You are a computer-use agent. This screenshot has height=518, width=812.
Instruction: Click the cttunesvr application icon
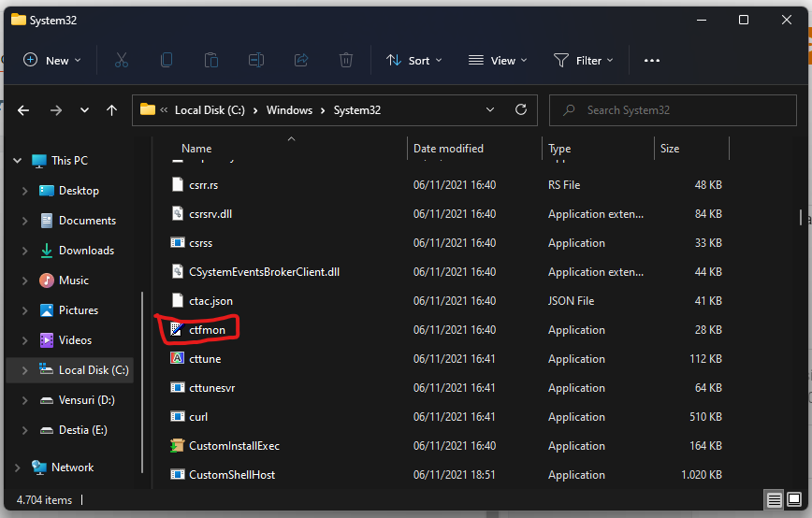pyautogui.click(x=177, y=387)
